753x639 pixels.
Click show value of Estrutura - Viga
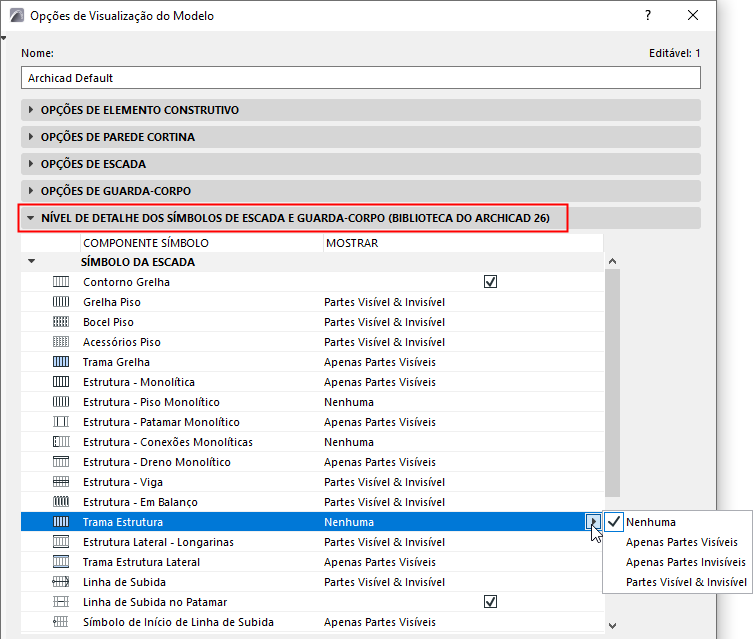384,482
